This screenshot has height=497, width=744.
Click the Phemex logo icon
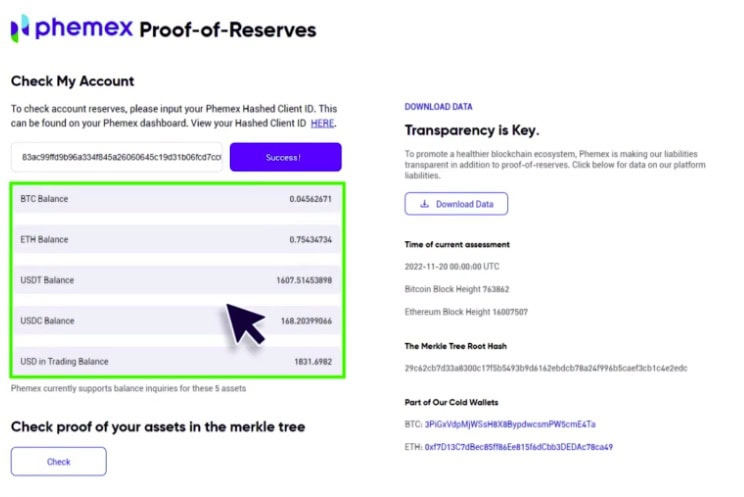(x=20, y=28)
